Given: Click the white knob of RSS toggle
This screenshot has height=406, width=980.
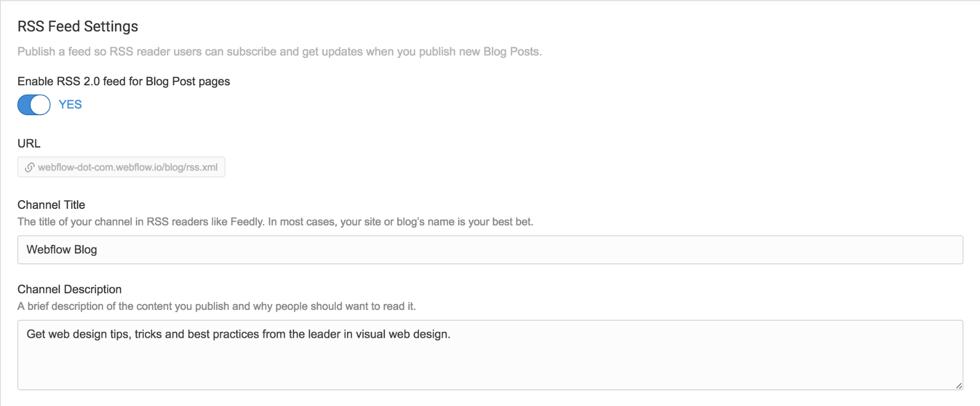Looking at the screenshot, I should tap(40, 105).
